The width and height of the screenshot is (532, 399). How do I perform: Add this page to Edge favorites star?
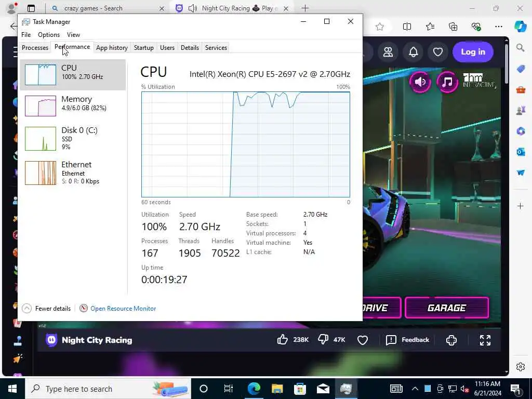tap(380, 26)
